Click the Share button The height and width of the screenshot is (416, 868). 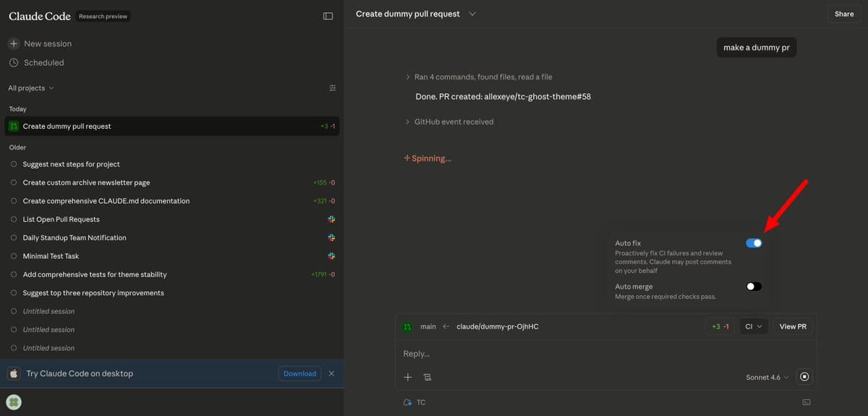pyautogui.click(x=844, y=14)
